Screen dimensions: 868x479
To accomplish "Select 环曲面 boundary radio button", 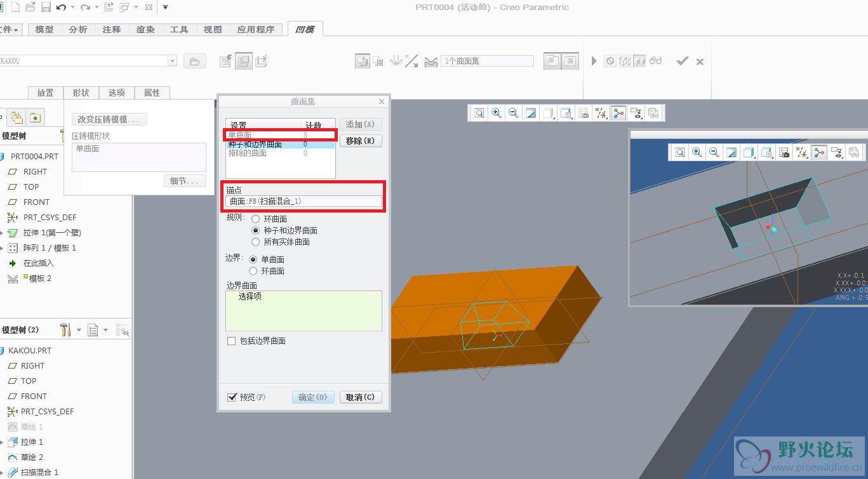I will pos(253,271).
